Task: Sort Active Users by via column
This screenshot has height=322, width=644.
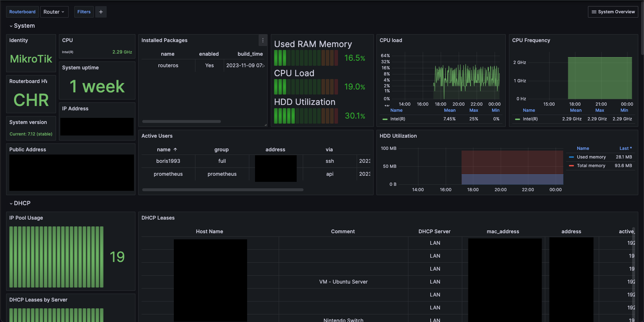Action: (329, 149)
